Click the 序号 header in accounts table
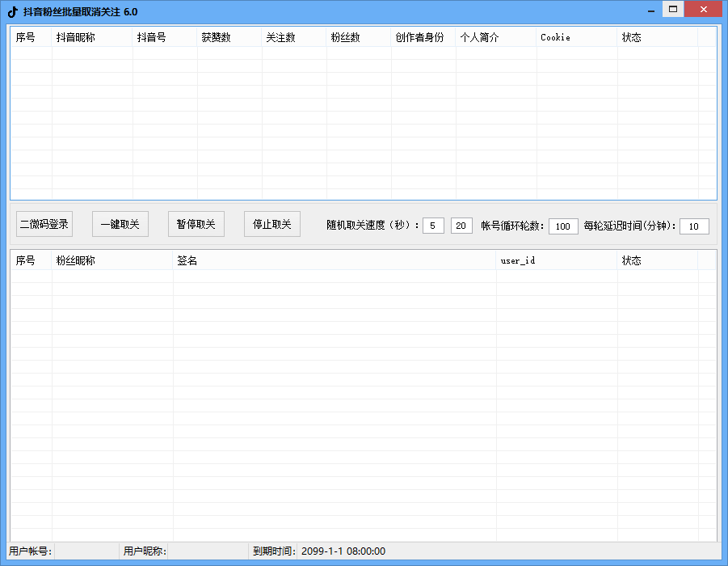Image resolution: width=728 pixels, height=566 pixels. 31,37
